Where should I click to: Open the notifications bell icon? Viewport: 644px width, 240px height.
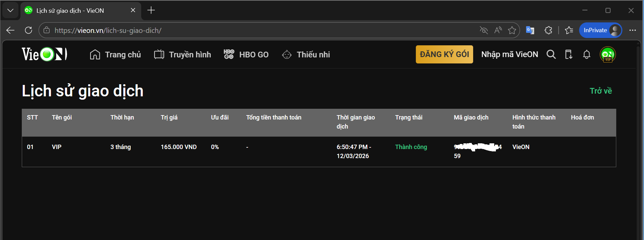click(586, 54)
